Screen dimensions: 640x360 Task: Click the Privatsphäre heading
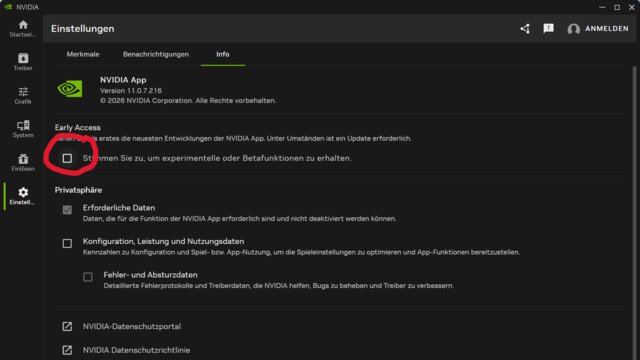(x=78, y=190)
